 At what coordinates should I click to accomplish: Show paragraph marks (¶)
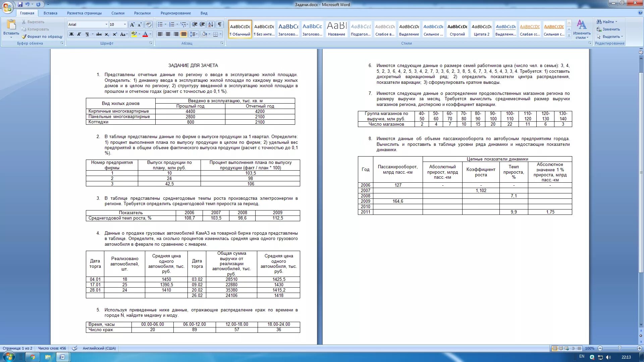point(220,24)
